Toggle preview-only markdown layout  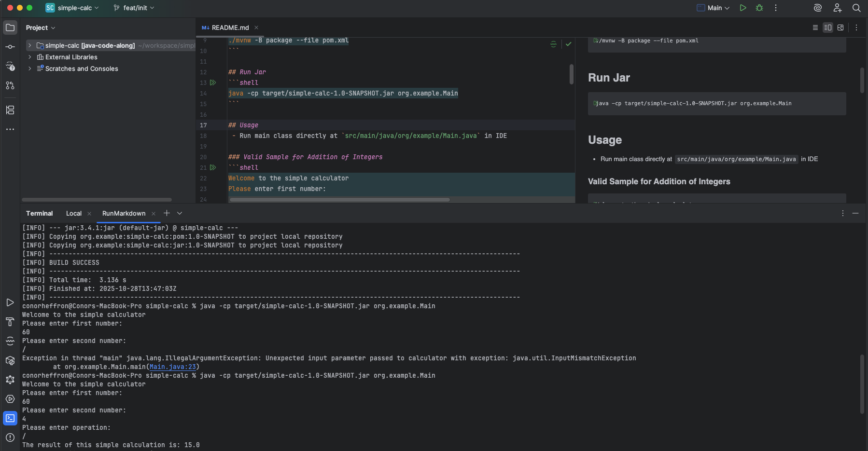841,27
